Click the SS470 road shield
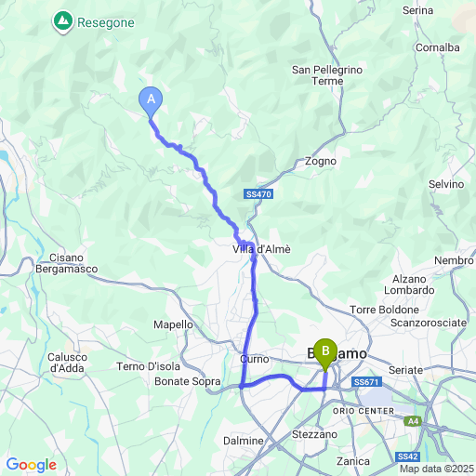This screenshot has height=476, width=476. (x=258, y=194)
